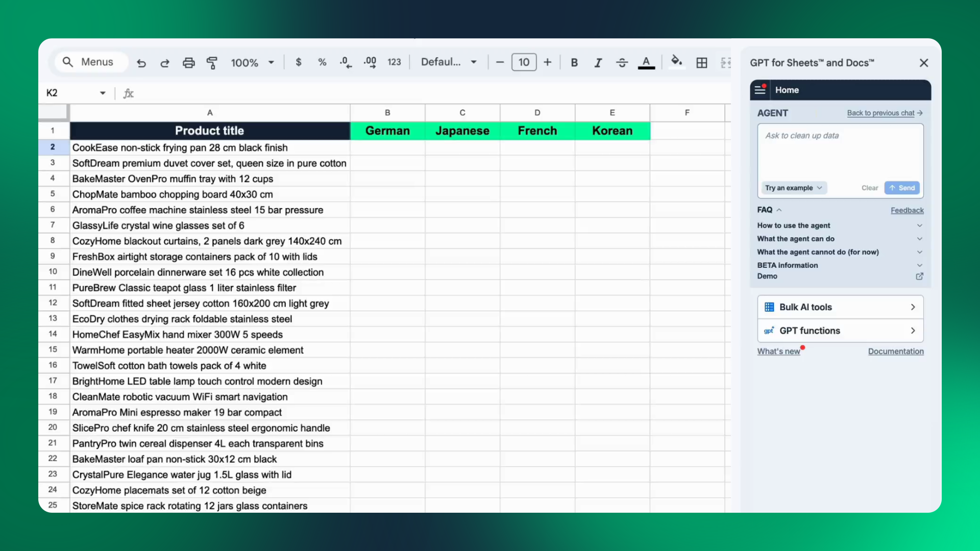Toggle italic formatting

(598, 62)
